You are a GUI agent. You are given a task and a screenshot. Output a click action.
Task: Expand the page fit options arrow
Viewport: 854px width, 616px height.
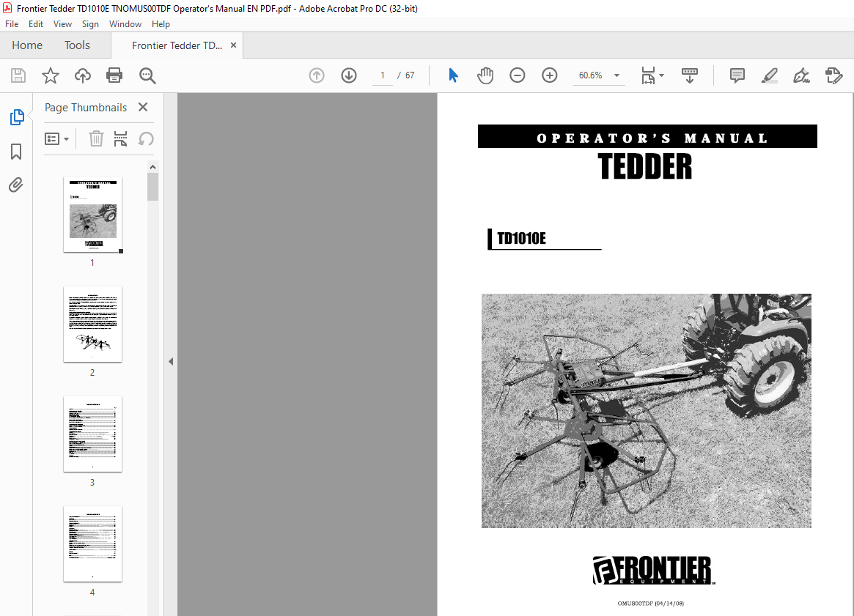[x=662, y=75]
